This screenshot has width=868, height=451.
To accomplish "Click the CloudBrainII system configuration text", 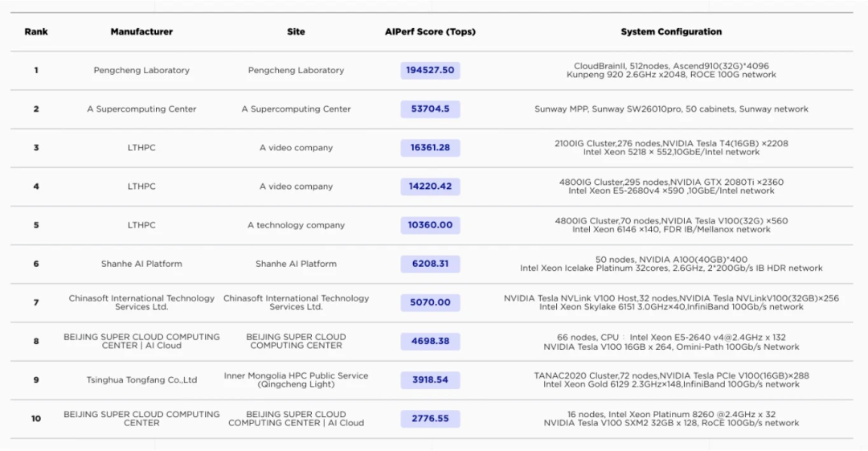I will (x=671, y=71).
